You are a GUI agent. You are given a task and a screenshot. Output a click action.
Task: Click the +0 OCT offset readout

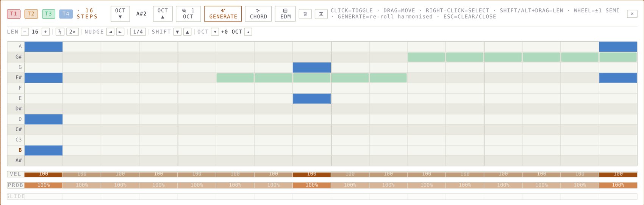231,32
